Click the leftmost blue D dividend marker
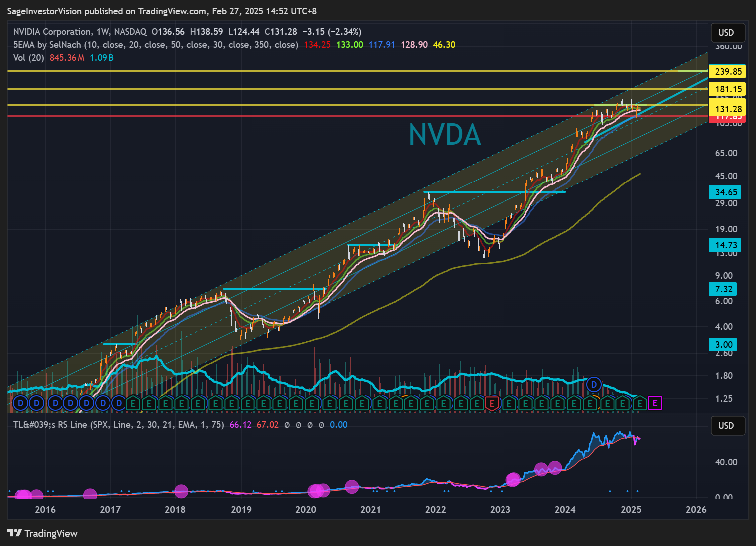The height and width of the screenshot is (546, 756). (x=20, y=403)
